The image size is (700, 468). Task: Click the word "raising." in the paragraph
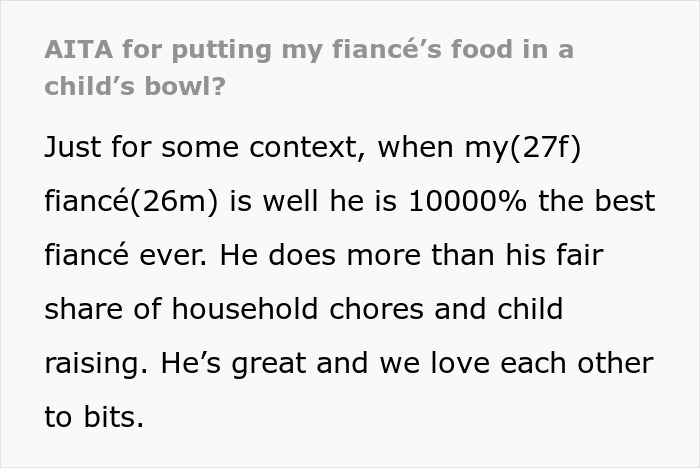(x=96, y=363)
